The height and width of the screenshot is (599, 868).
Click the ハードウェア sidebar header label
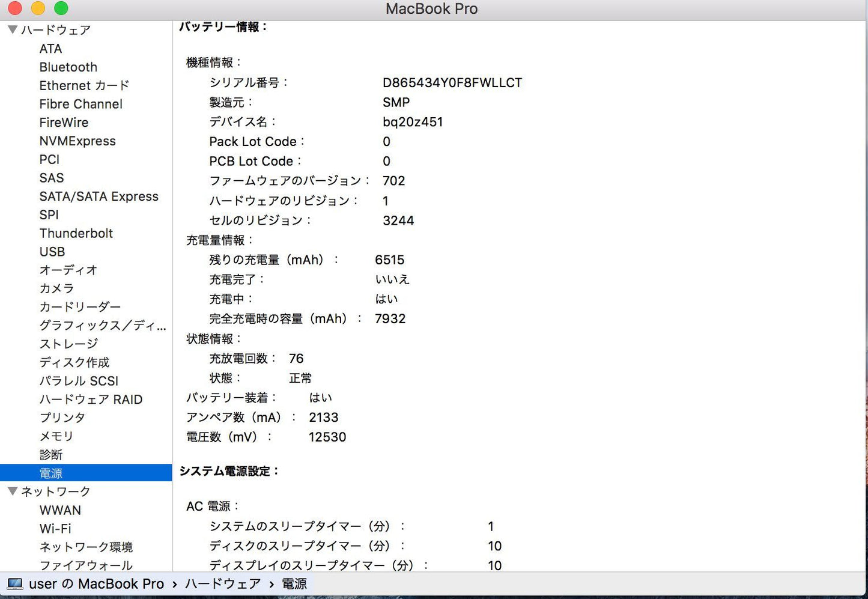coord(56,30)
